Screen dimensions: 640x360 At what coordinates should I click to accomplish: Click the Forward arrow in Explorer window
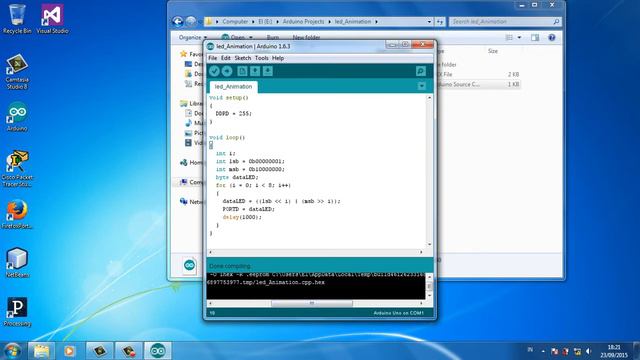(191, 21)
